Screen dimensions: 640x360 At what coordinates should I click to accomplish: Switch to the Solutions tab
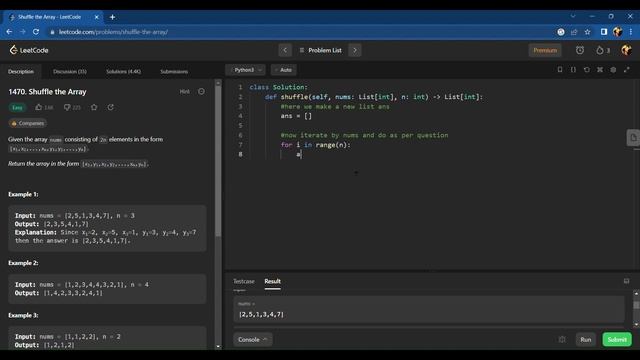point(123,71)
